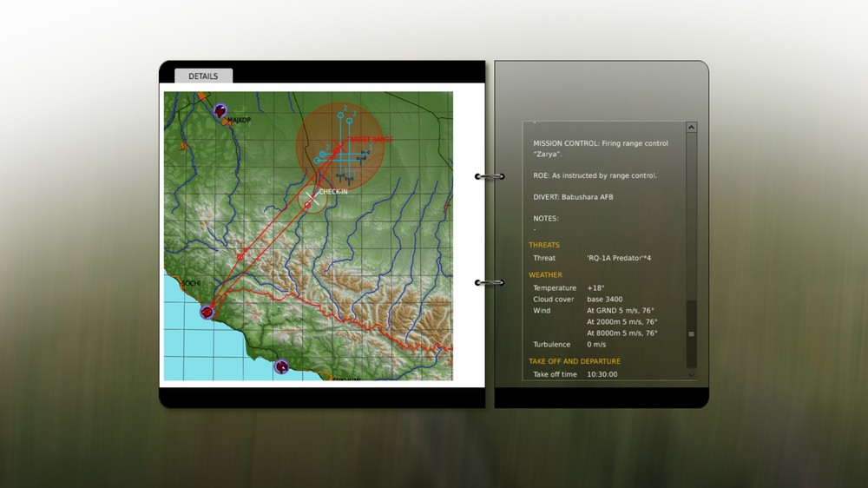Click the Cloud cover value "base 3400"
868x488 pixels.
click(x=604, y=299)
